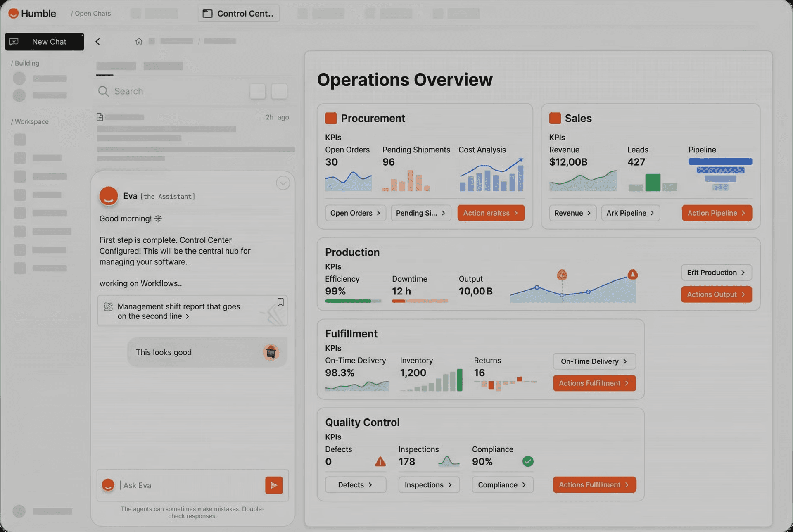Viewport: 793px width, 532px height.
Task: Open the Erit Production chevron button
Action: coord(716,273)
